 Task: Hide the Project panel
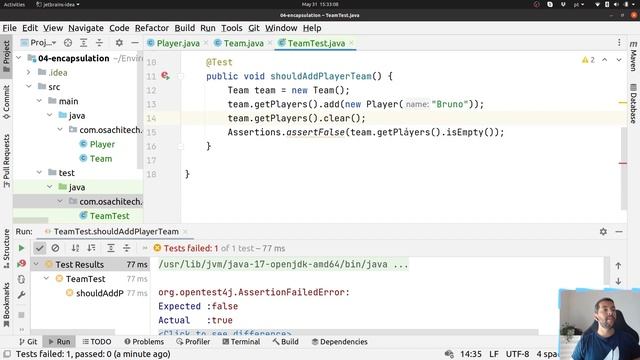135,42
